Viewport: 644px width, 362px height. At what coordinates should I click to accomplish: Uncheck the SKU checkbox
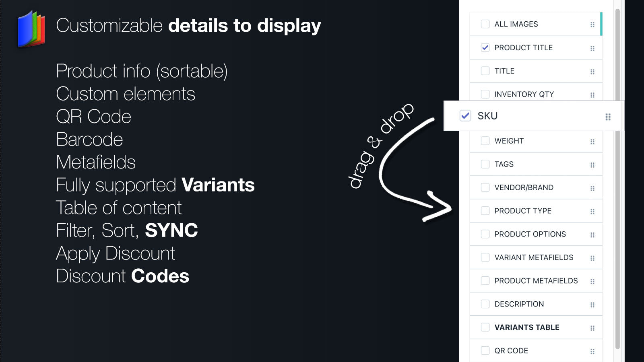click(x=465, y=116)
